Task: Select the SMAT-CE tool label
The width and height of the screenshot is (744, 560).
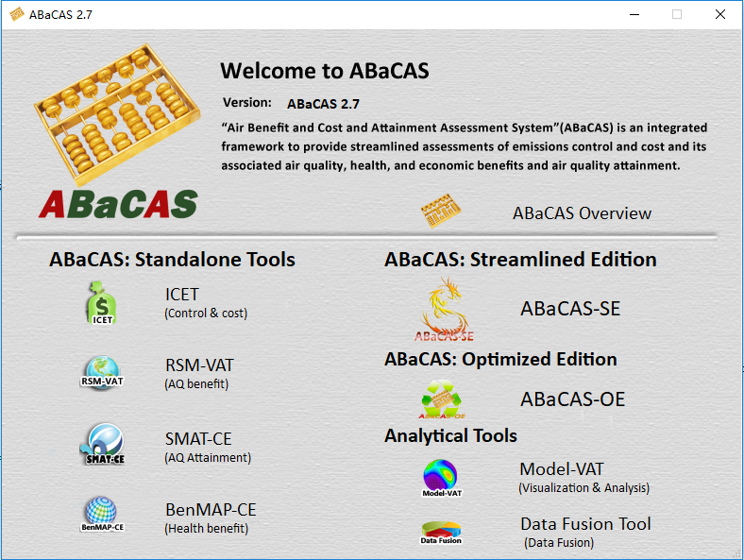Action: click(x=198, y=438)
